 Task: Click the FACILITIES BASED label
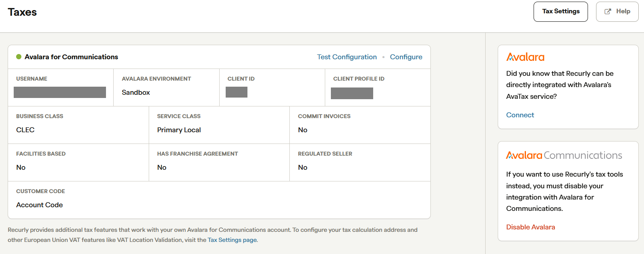click(x=41, y=154)
